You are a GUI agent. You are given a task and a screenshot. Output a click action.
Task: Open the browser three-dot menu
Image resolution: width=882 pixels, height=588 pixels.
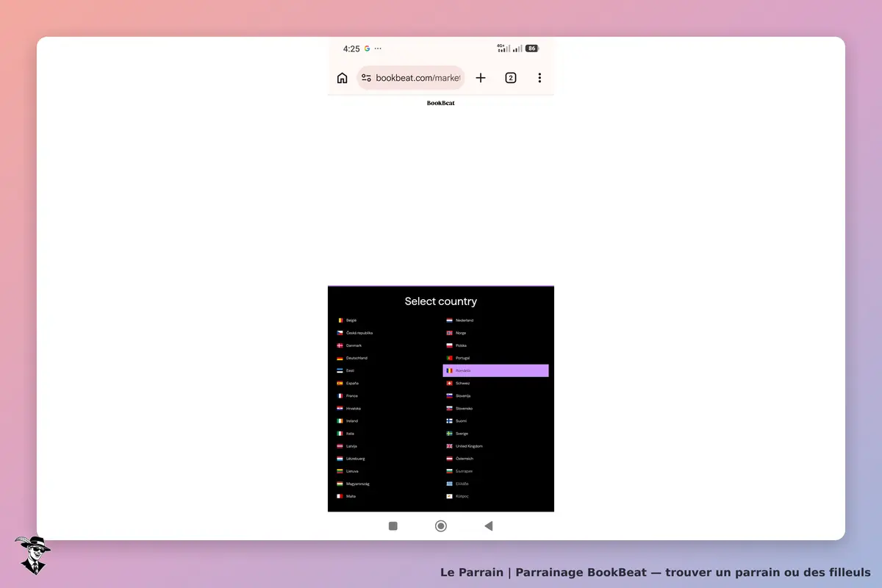539,78
